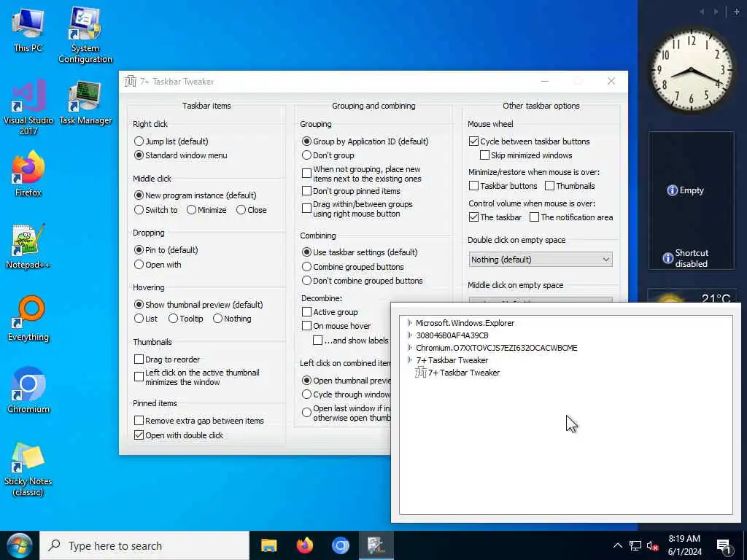747x560 pixels.
Task: Select Nothing hovering option
Action: pyautogui.click(x=217, y=319)
